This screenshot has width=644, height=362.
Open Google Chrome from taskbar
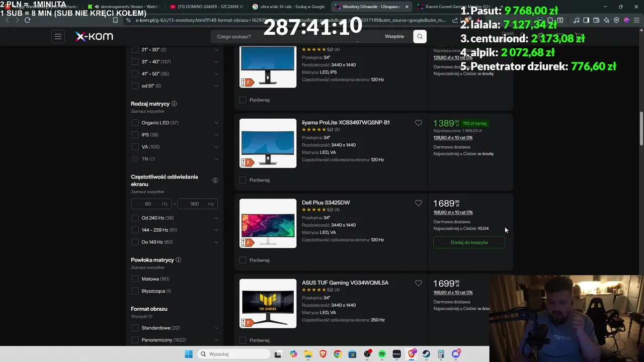pos(337,354)
